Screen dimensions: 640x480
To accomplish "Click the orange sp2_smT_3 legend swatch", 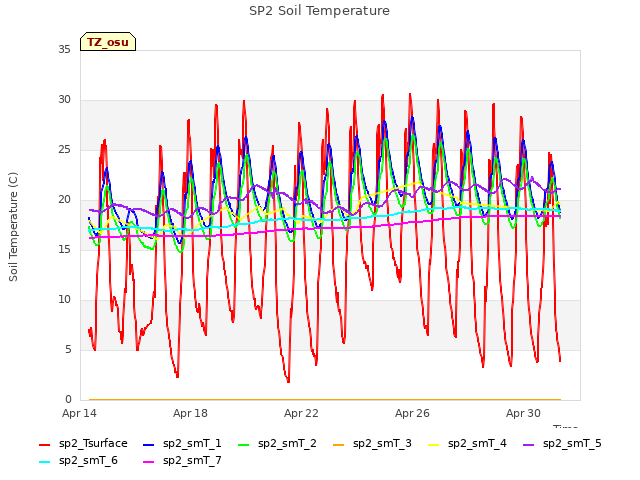I will (339, 444).
